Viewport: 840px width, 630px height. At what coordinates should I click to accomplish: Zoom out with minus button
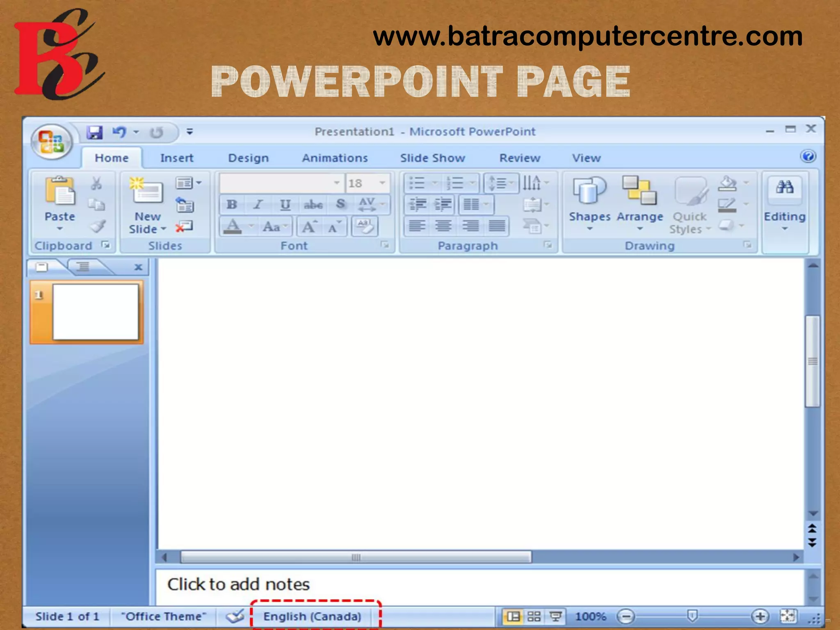coord(626,616)
